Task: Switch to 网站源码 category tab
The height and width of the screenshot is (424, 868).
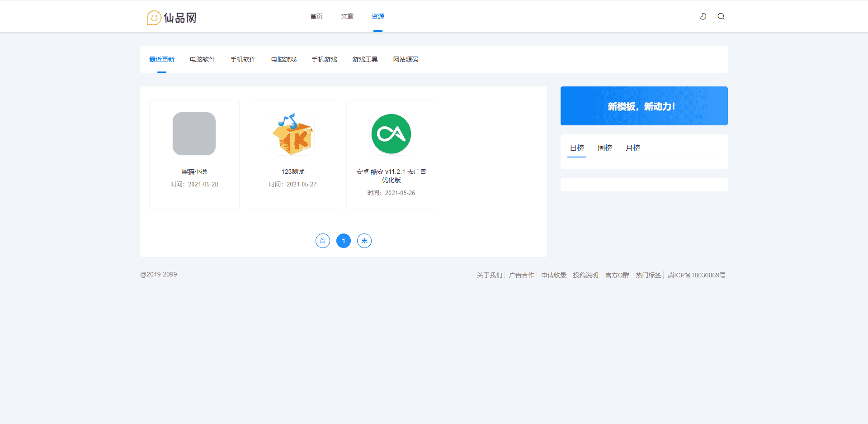Action: coord(406,59)
